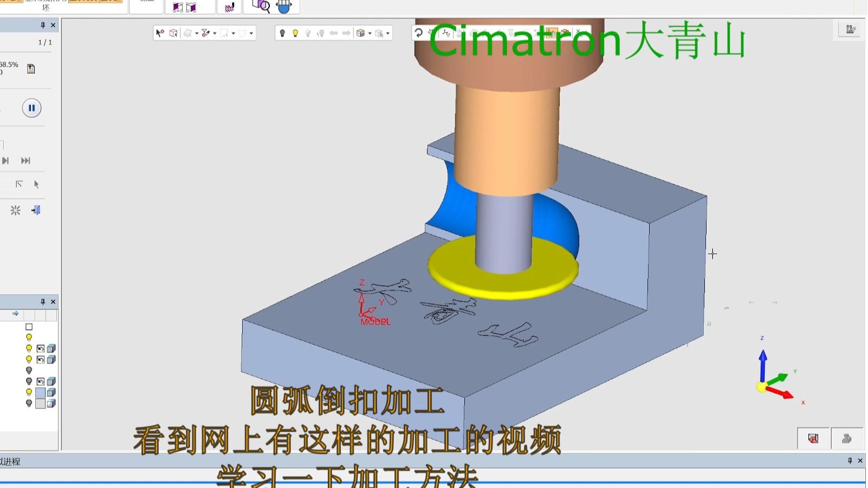Open the filter funnel dropdown arrow
This screenshot has height=488, width=868.
215,34
